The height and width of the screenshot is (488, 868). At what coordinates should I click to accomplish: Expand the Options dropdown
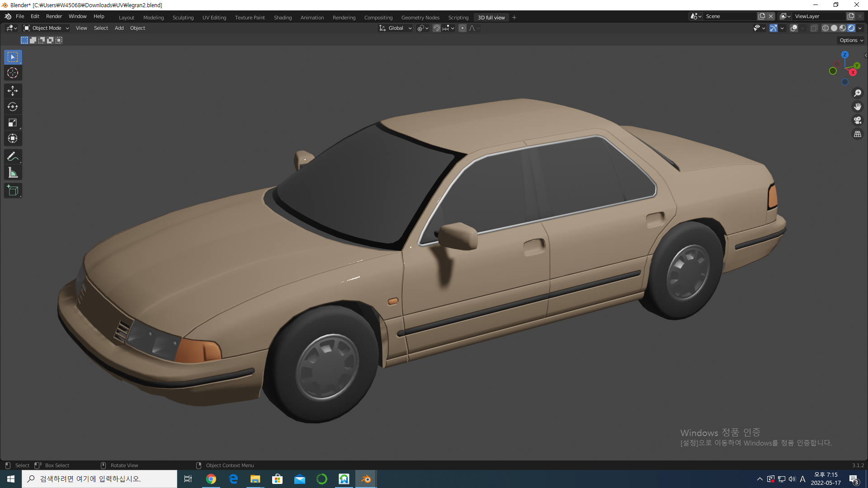tap(851, 40)
